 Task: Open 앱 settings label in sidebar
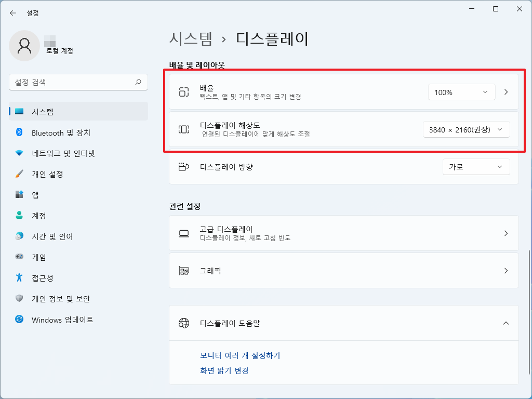(x=35, y=195)
